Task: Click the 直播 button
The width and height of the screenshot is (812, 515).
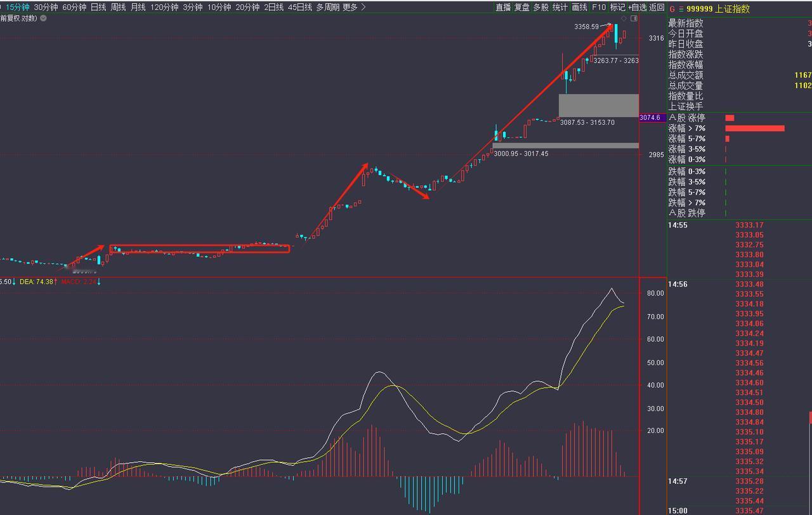Action: tap(503, 8)
